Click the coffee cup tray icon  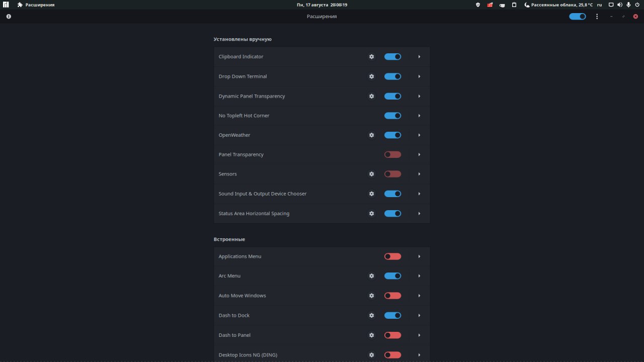(x=502, y=5)
